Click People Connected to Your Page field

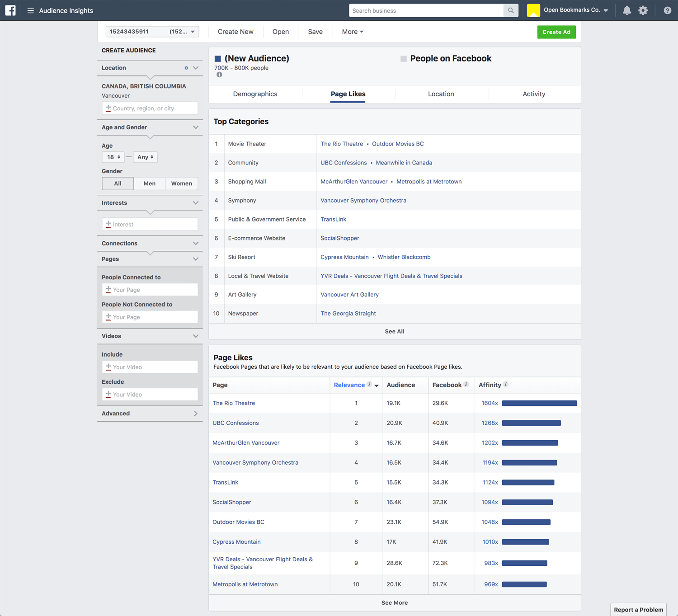pos(150,290)
